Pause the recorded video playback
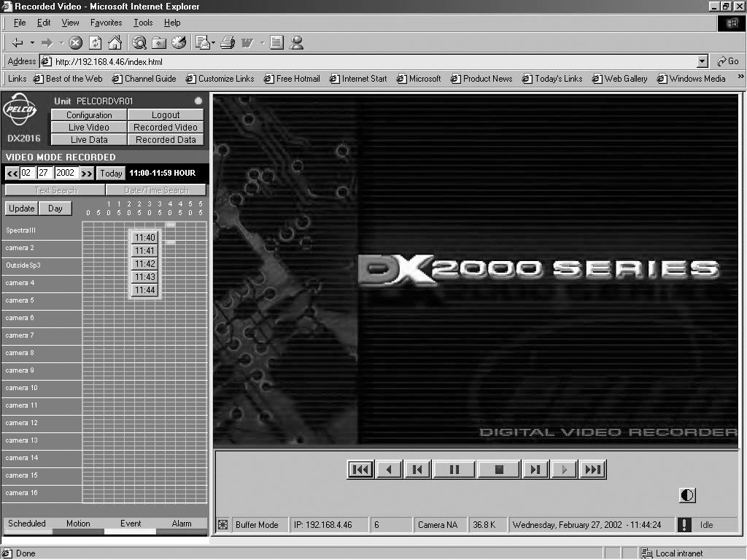This screenshot has height=560, width=747. coord(453,469)
